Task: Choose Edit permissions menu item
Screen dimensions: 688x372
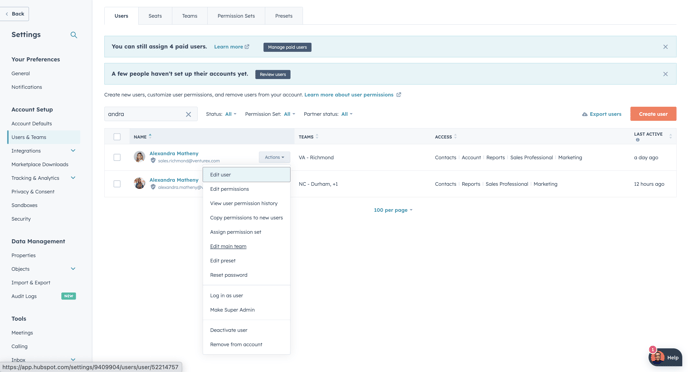Action: (247, 189)
